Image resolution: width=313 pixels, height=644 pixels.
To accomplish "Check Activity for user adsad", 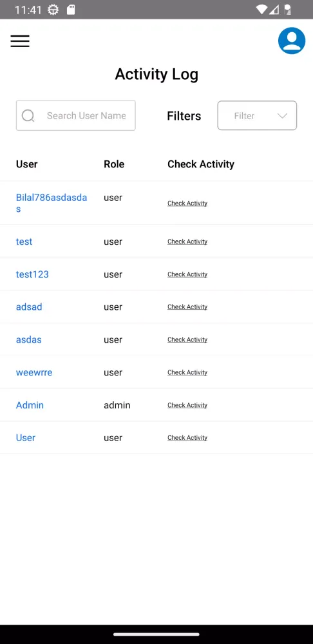I will pyautogui.click(x=187, y=307).
